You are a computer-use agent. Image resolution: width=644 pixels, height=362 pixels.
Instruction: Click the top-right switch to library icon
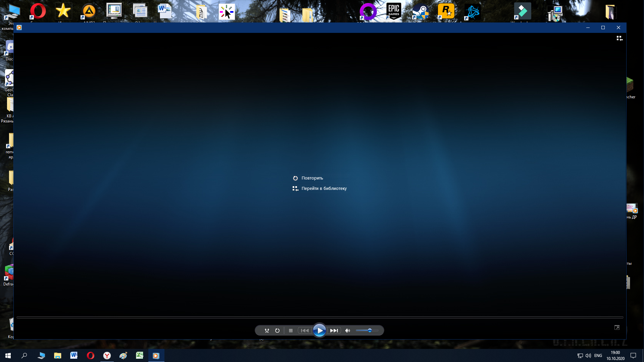click(620, 39)
